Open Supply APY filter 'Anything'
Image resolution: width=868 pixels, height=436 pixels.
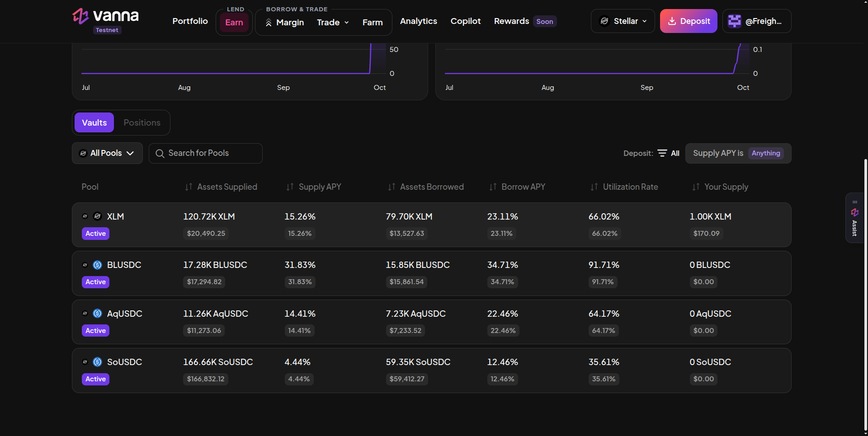tap(766, 153)
